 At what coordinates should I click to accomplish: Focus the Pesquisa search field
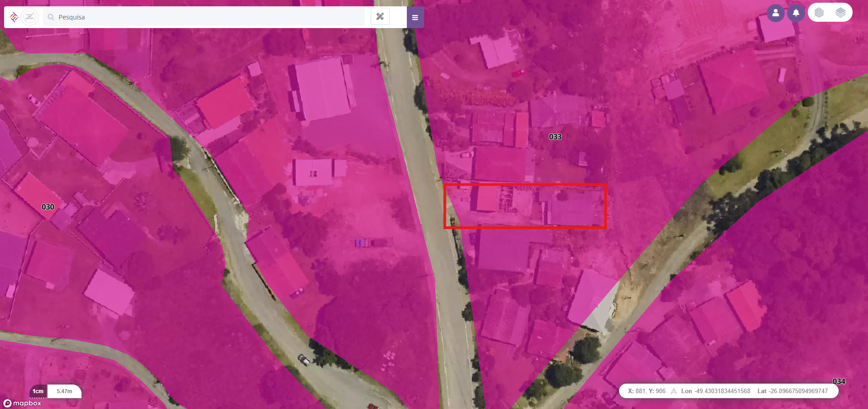[x=204, y=17]
